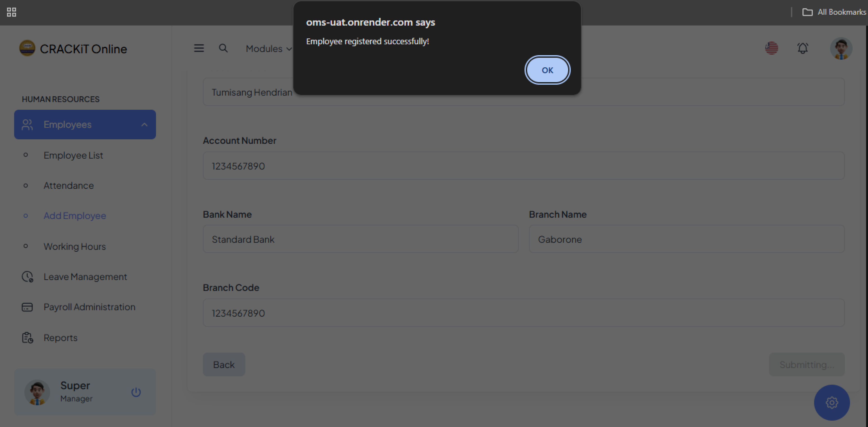Screen dimensions: 868x427
Task: Click the Reports sidebar icon
Action: 27,337
